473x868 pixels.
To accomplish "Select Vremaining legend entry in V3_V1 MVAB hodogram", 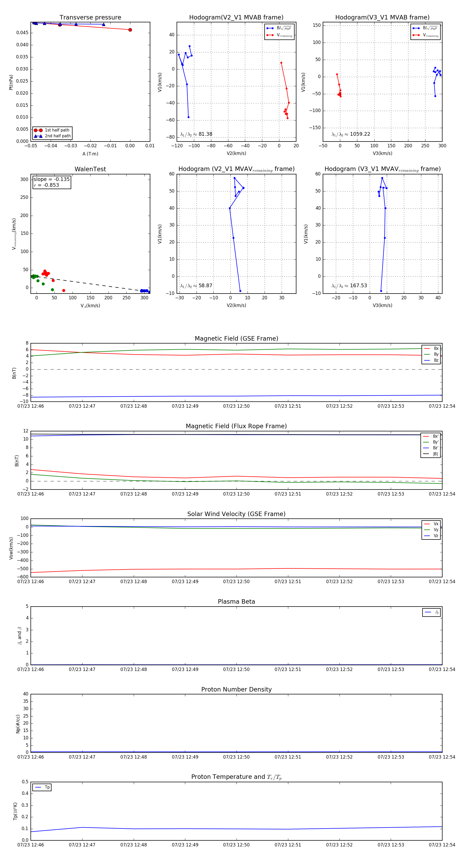I will pyautogui.click(x=425, y=35).
